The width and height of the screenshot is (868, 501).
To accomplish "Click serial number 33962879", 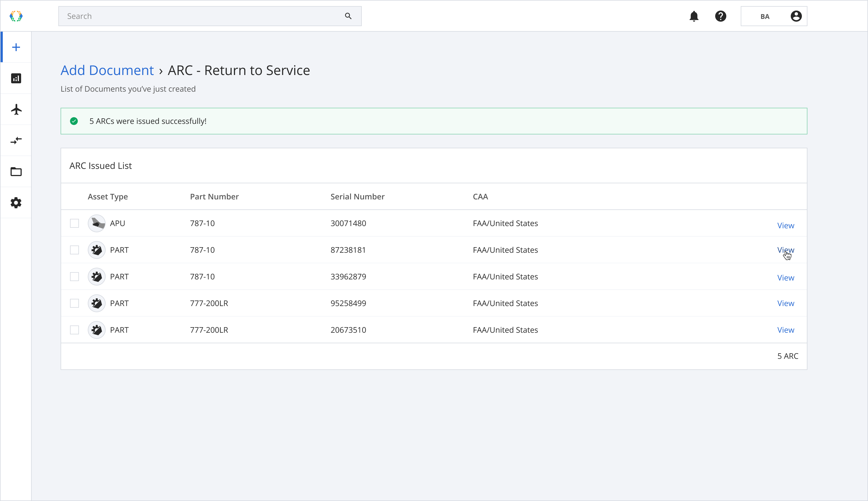I will point(348,277).
